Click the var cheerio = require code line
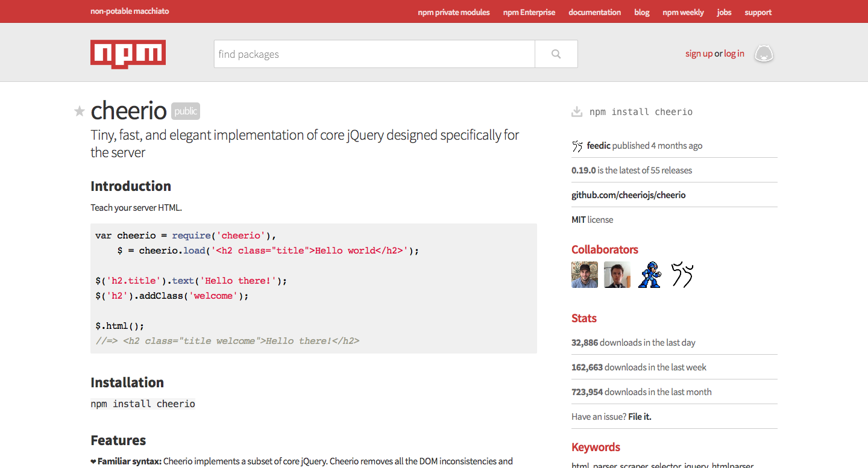Image resolution: width=868 pixels, height=468 pixels. pyautogui.click(x=186, y=236)
